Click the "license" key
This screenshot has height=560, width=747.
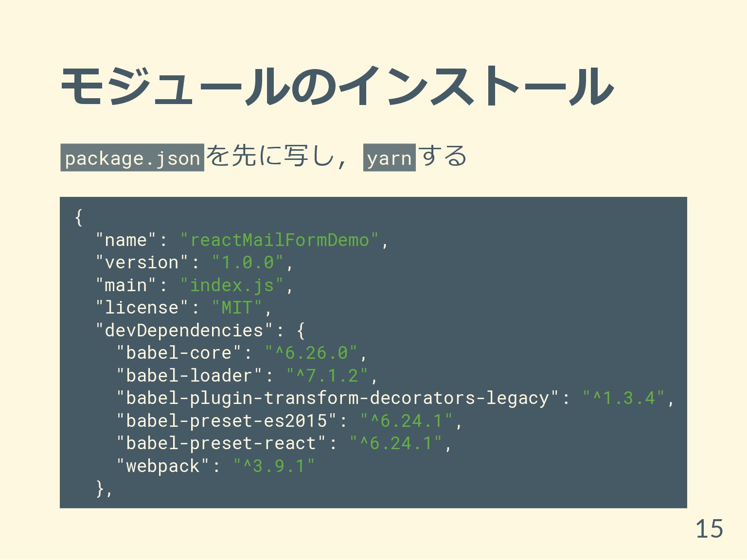click(142, 308)
